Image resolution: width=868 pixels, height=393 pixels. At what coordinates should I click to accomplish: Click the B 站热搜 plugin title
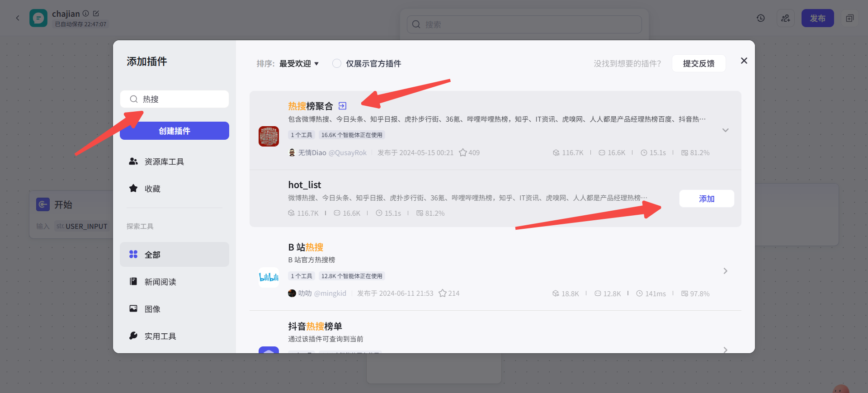pyautogui.click(x=306, y=247)
